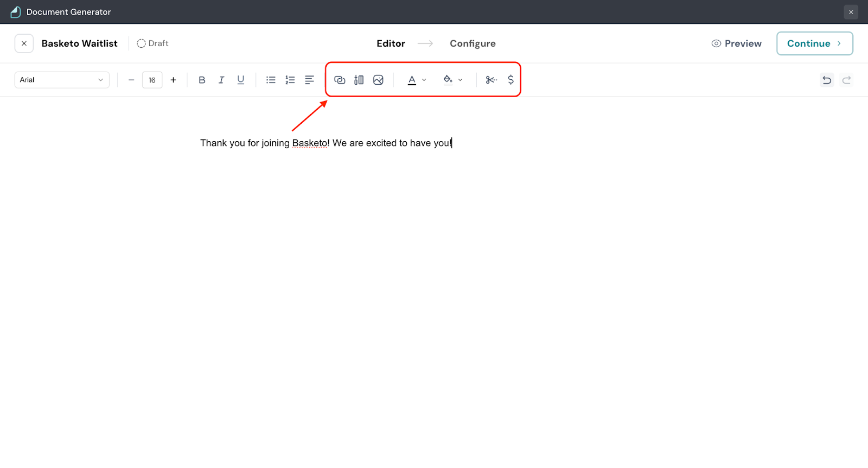Image resolution: width=868 pixels, height=468 pixels.
Task: Click the scissors page break icon
Action: coord(491,80)
